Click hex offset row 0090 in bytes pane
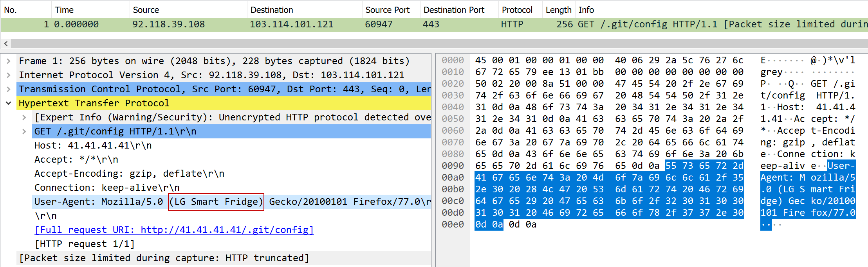The width and height of the screenshot is (868, 267). pos(453,166)
